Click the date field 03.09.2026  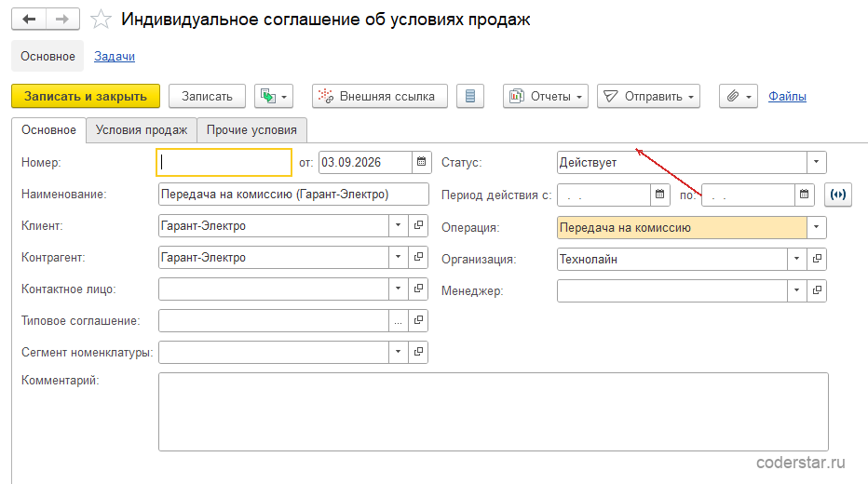click(x=365, y=163)
